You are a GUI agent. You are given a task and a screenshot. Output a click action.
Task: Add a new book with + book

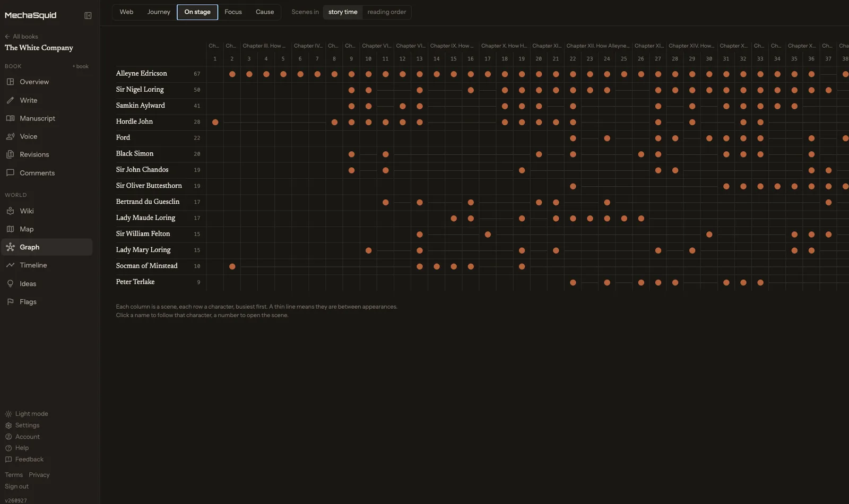81,66
